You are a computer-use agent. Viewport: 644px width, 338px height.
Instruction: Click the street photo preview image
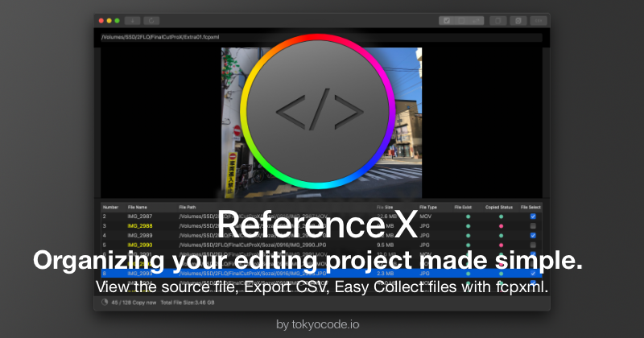321,123
